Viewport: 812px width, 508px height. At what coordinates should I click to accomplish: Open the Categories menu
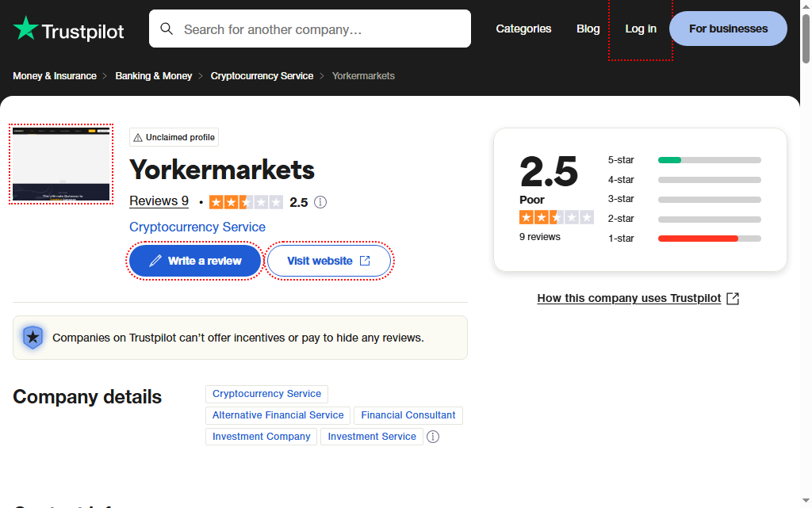(x=523, y=29)
